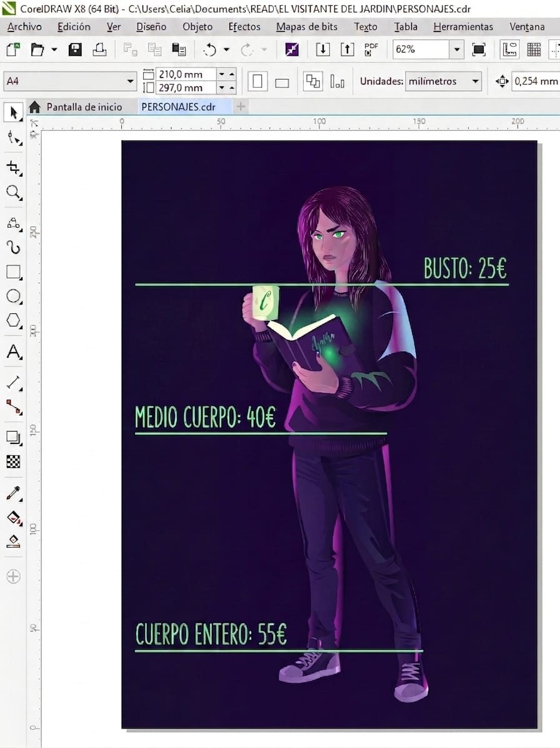Select the Shape edit tool
The image size is (560, 748).
click(x=14, y=139)
